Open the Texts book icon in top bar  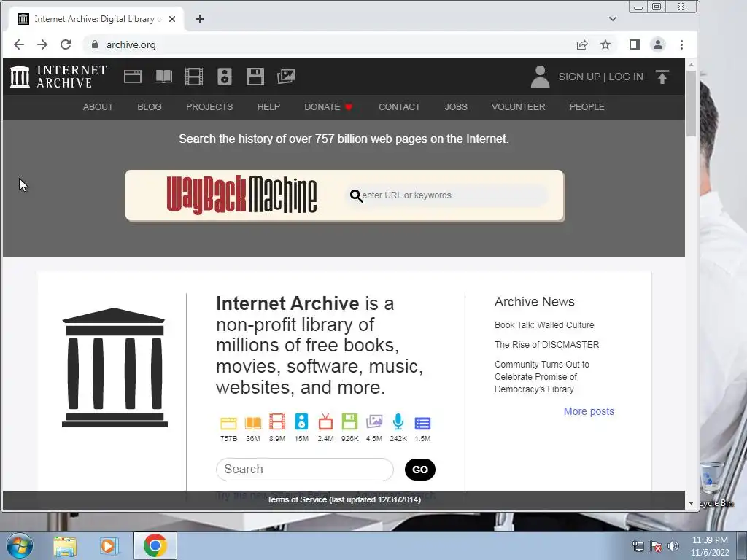click(x=163, y=77)
